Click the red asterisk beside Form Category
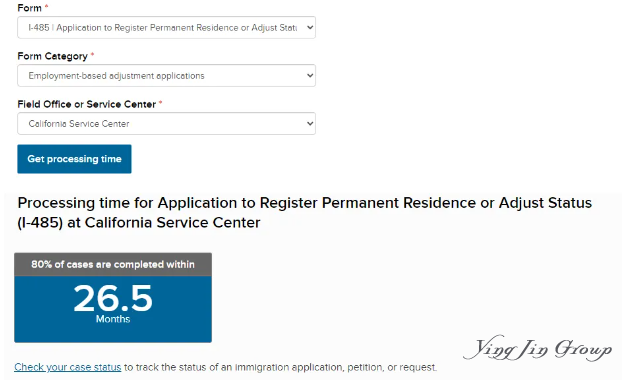Viewport: 622px width, 380px height. click(92, 55)
